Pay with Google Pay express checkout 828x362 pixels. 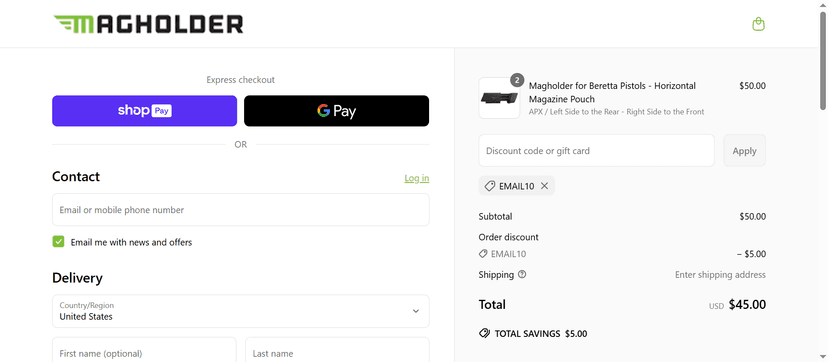336,111
